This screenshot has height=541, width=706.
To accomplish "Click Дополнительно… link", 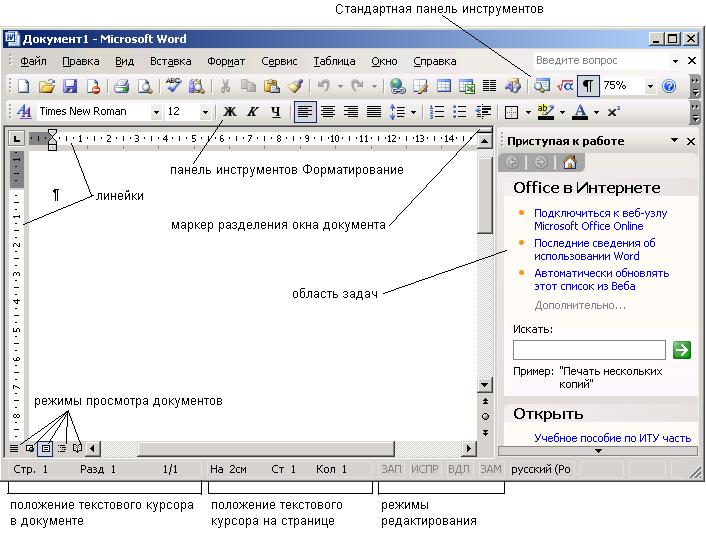I will pos(580,306).
